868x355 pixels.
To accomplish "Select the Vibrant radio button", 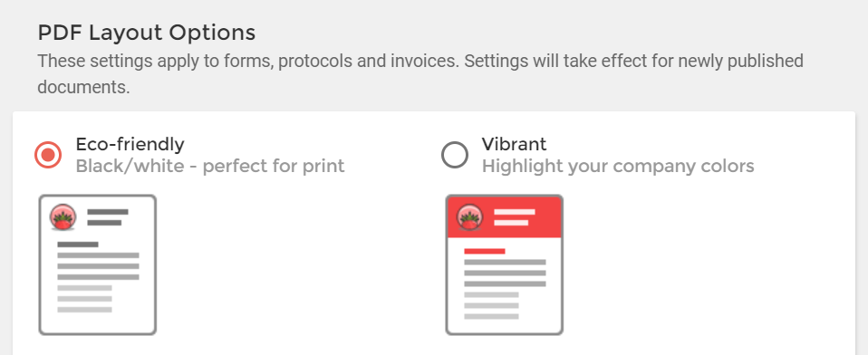I will coord(455,155).
